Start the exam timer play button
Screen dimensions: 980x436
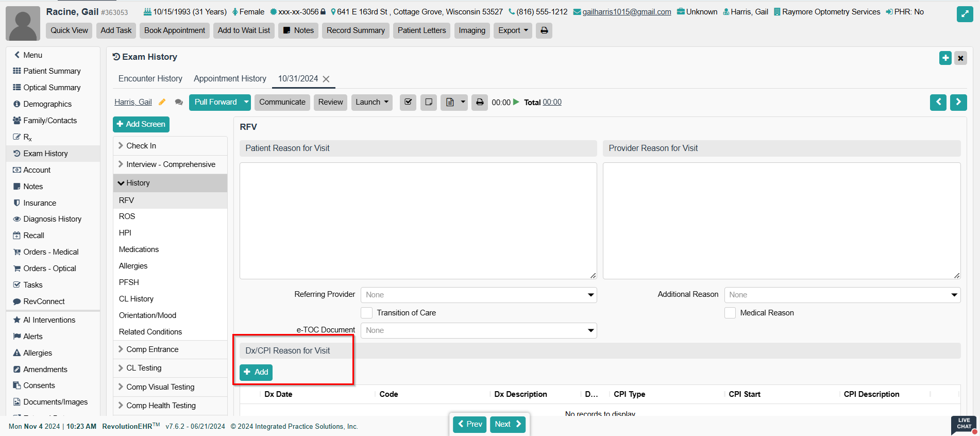coord(516,102)
